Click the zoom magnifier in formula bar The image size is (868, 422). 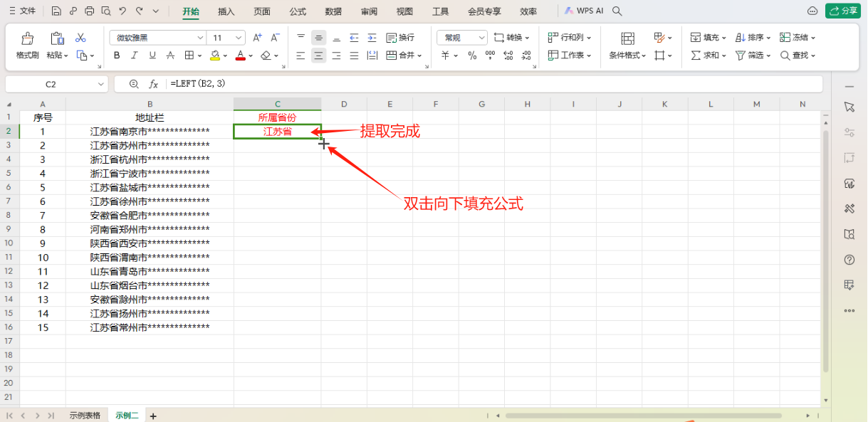point(133,84)
